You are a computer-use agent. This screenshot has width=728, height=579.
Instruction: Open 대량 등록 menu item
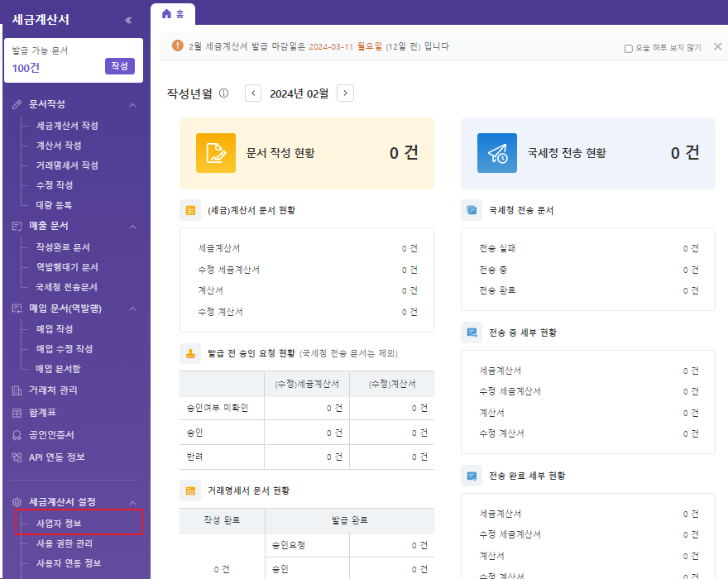point(55,205)
